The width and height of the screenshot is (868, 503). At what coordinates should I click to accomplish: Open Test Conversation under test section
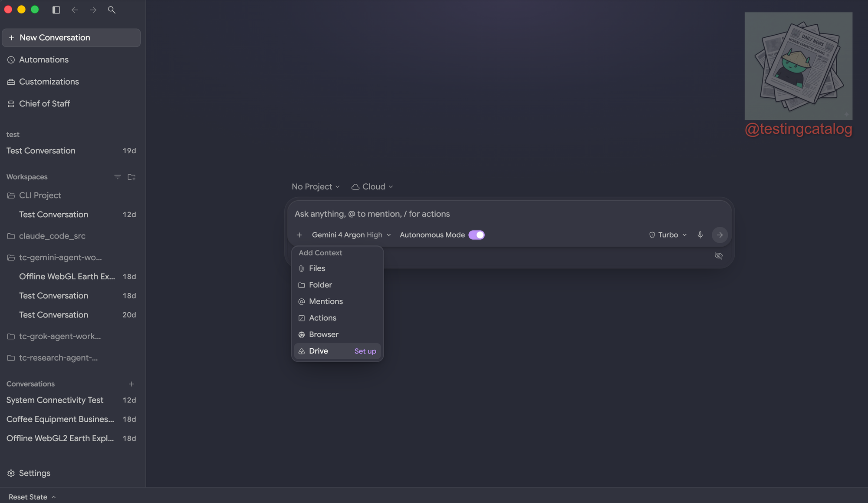pos(71,151)
